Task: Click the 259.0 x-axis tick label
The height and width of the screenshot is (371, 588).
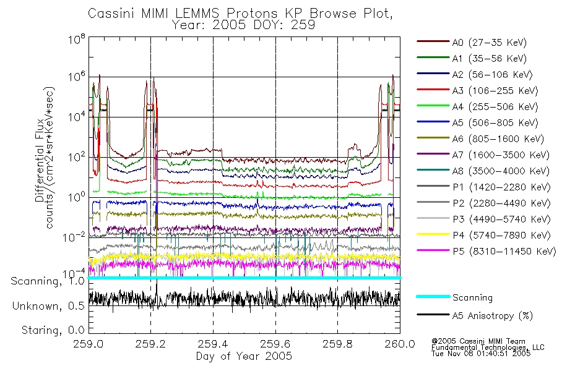Action: [x=89, y=344]
